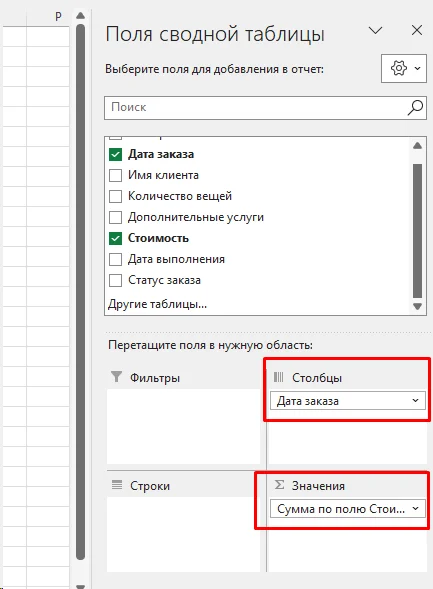
Task: Uncheck the Дата заказа checkbox
Action: click(x=115, y=154)
